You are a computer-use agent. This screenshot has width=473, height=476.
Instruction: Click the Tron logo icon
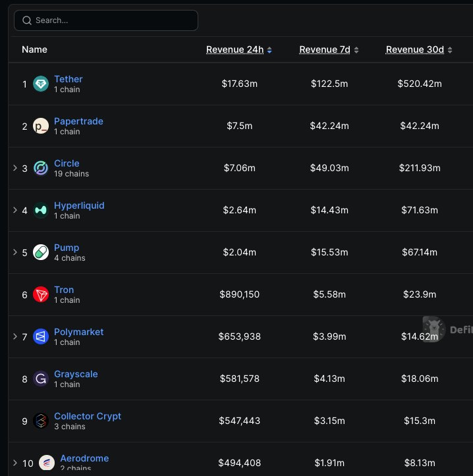pos(41,294)
